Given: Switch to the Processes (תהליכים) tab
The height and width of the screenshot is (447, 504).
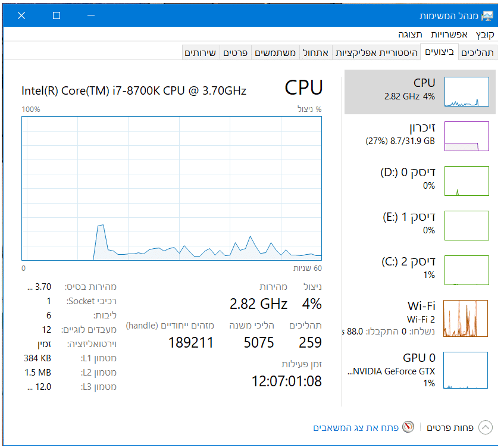Looking at the screenshot, I should coord(477,53).
